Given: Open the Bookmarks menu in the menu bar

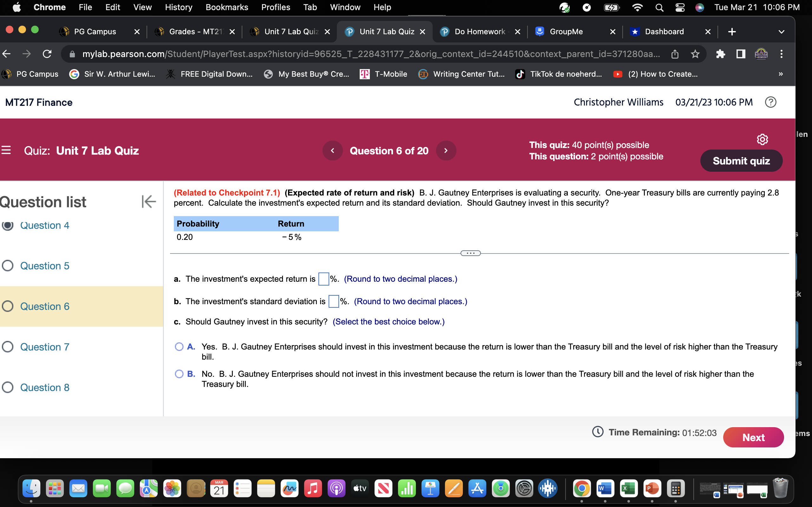Looking at the screenshot, I should (x=227, y=7).
